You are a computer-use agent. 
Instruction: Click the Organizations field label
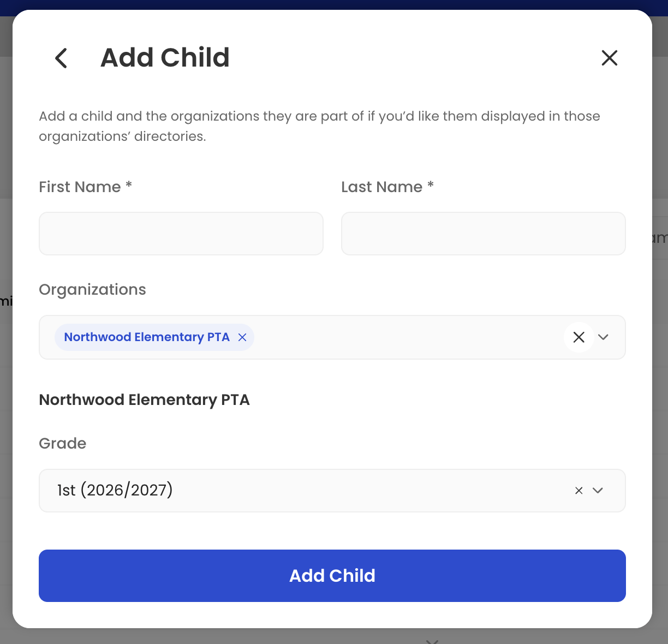point(92,289)
